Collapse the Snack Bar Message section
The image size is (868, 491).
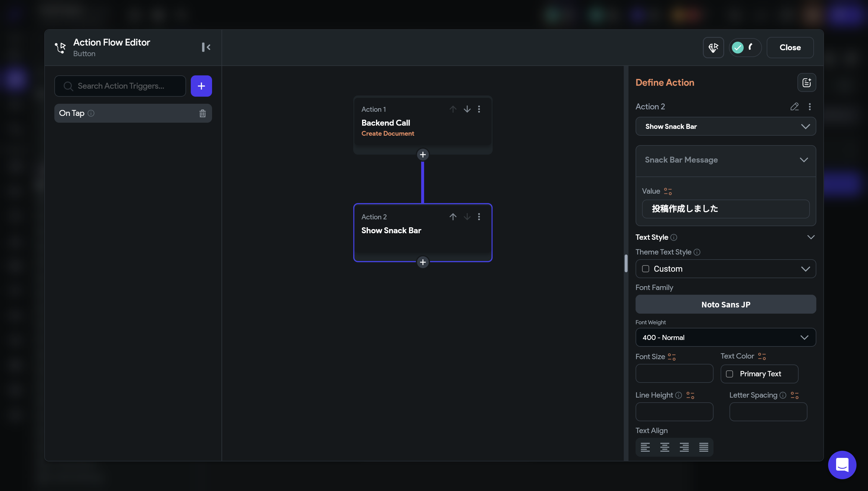(804, 160)
